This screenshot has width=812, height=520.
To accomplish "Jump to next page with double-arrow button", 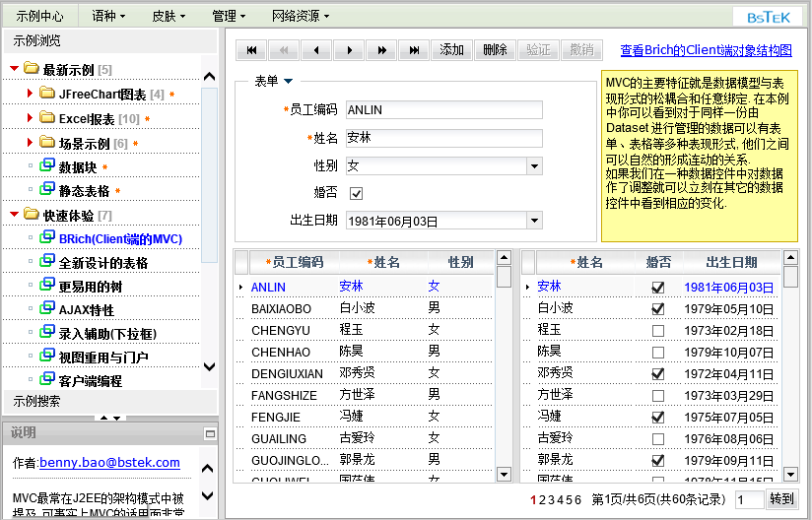I will 381,50.
